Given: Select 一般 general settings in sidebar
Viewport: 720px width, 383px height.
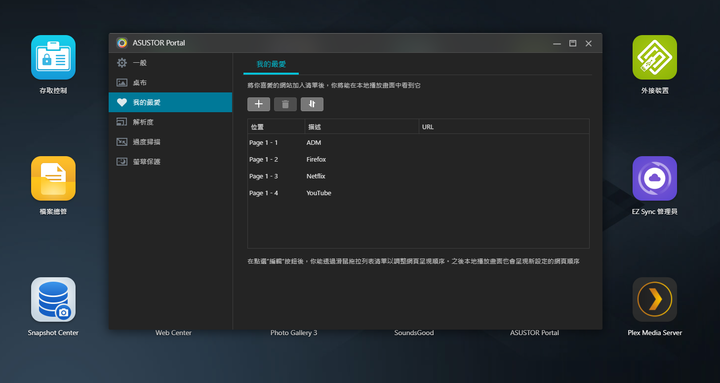Looking at the screenshot, I should [170, 63].
